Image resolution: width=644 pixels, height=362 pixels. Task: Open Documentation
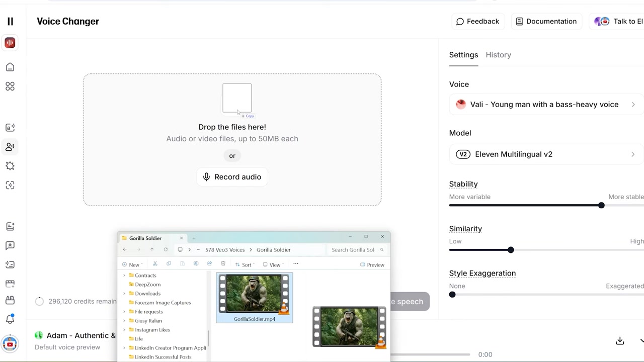coord(546,21)
